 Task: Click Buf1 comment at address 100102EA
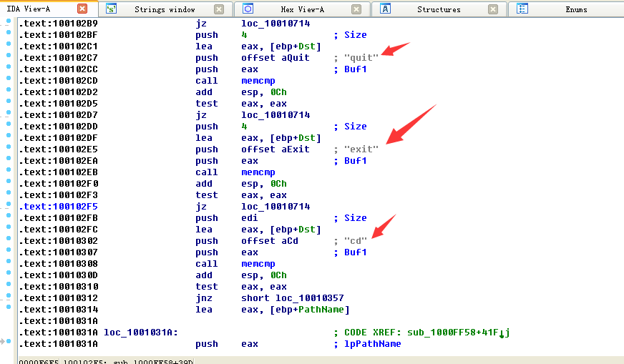click(x=356, y=161)
